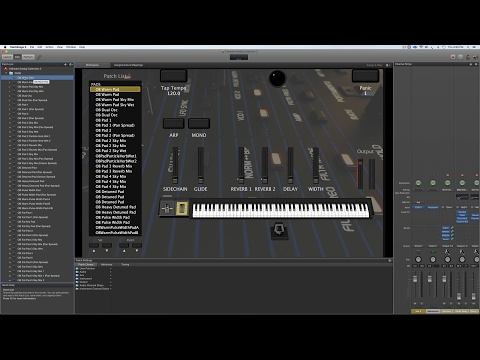Click the concert icon atop the Patch List
480x360 pixels.
6,69
